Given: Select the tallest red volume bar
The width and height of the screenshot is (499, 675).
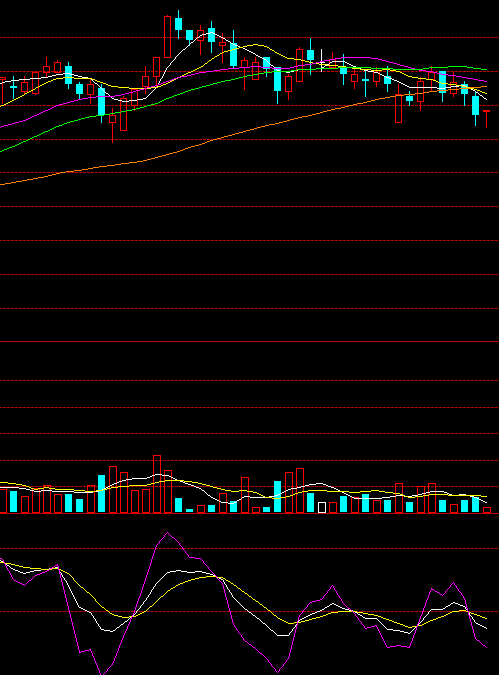Looking at the screenshot, I should (x=157, y=484).
